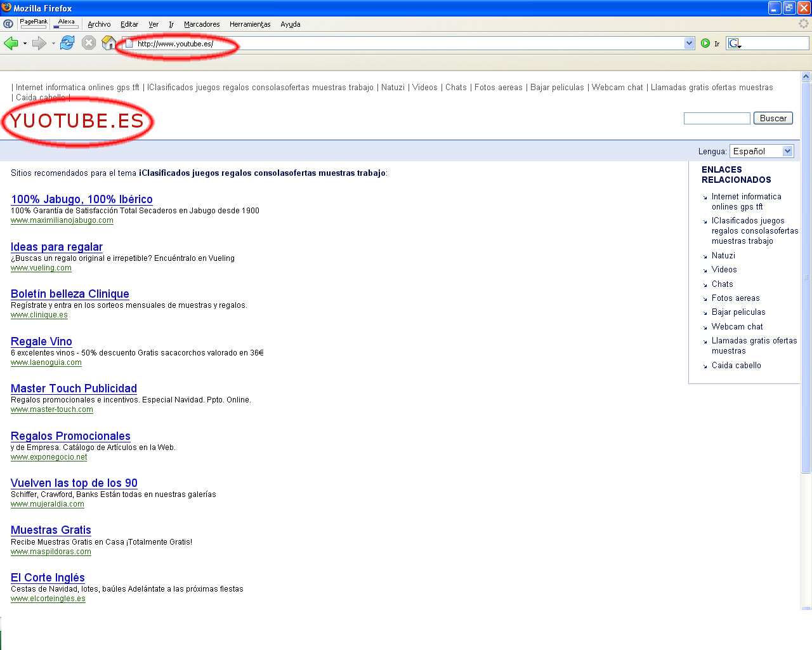Image resolution: width=812 pixels, height=650 pixels.
Task: Open the Herramientas menu
Action: [x=250, y=24]
